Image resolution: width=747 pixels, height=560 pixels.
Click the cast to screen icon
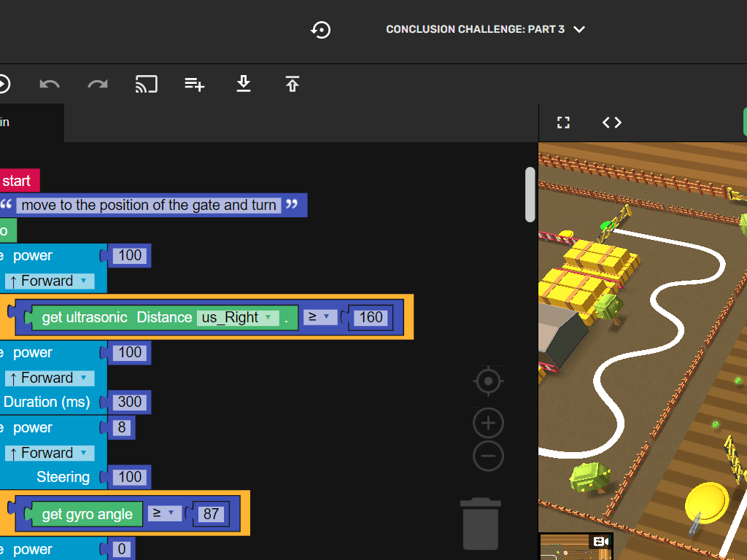[147, 85]
